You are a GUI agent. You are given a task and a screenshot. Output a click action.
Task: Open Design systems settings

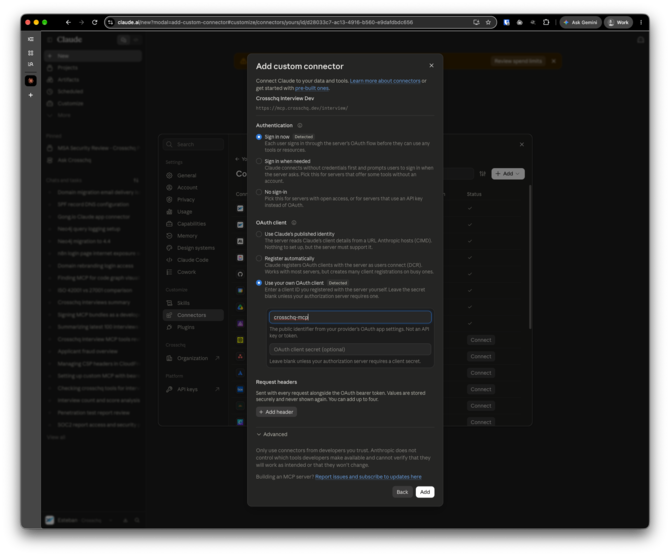pyautogui.click(x=196, y=248)
